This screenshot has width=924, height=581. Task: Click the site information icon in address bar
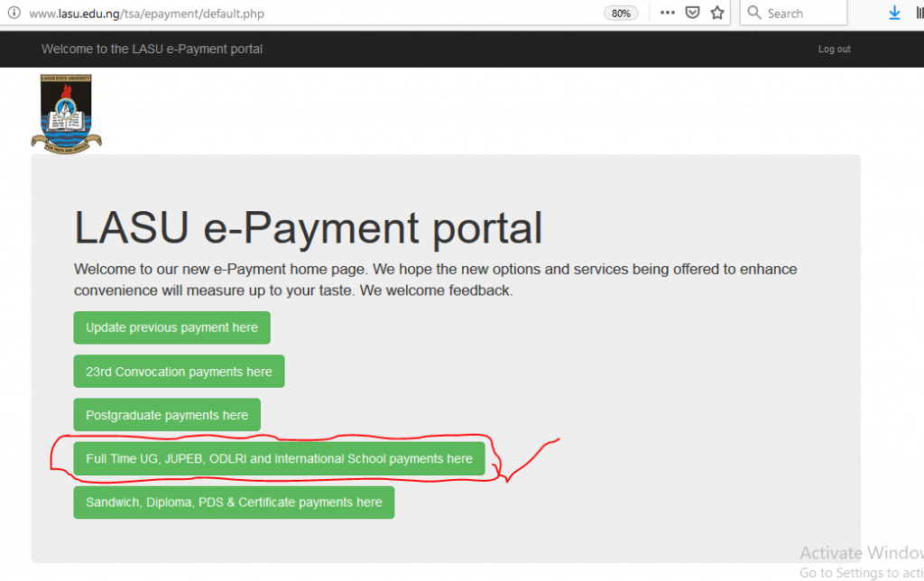point(14,13)
